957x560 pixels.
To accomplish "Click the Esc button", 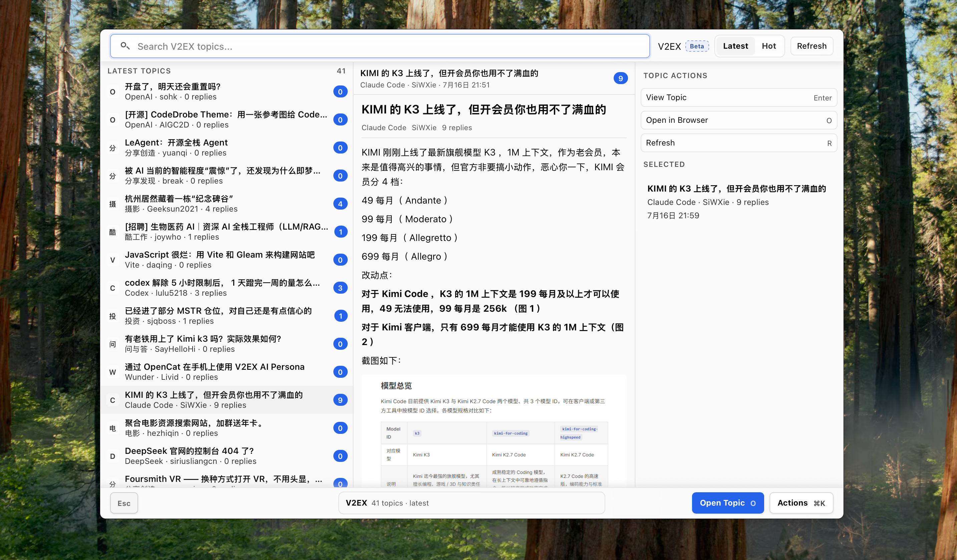I will pyautogui.click(x=124, y=503).
